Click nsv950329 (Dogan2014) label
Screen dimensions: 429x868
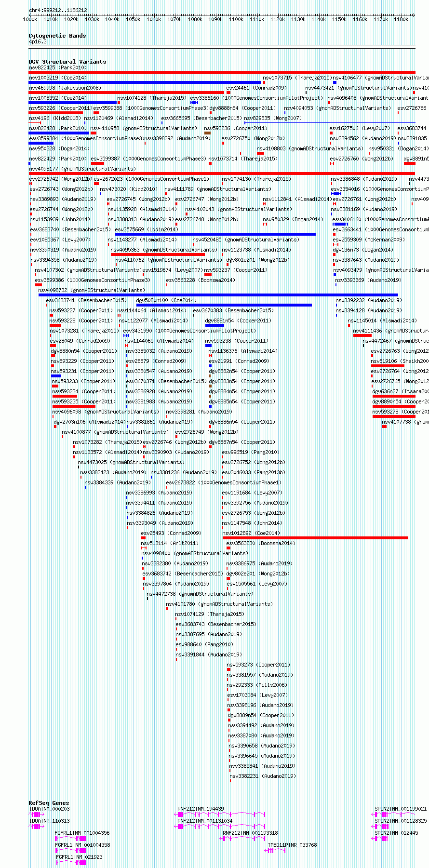[293, 220]
